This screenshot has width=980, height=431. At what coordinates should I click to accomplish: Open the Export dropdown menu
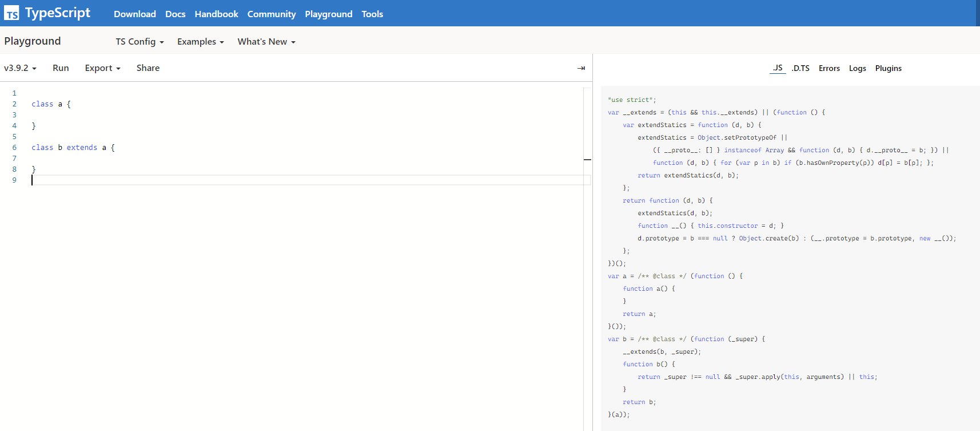tap(102, 68)
